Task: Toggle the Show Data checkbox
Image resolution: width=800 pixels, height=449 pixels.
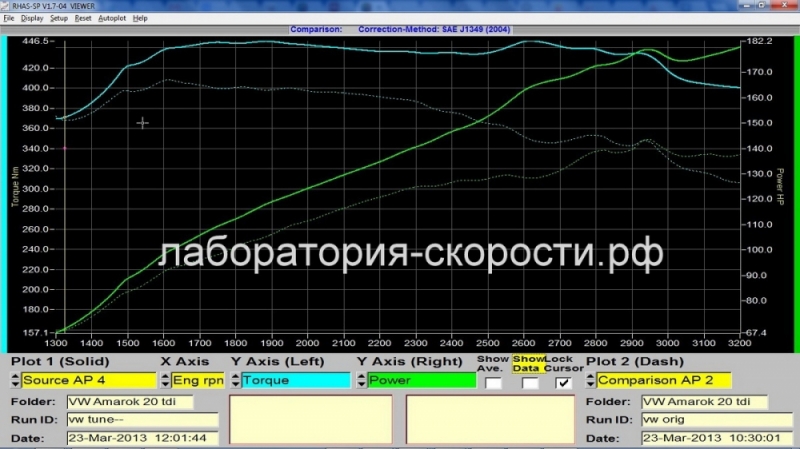Action: (529, 381)
